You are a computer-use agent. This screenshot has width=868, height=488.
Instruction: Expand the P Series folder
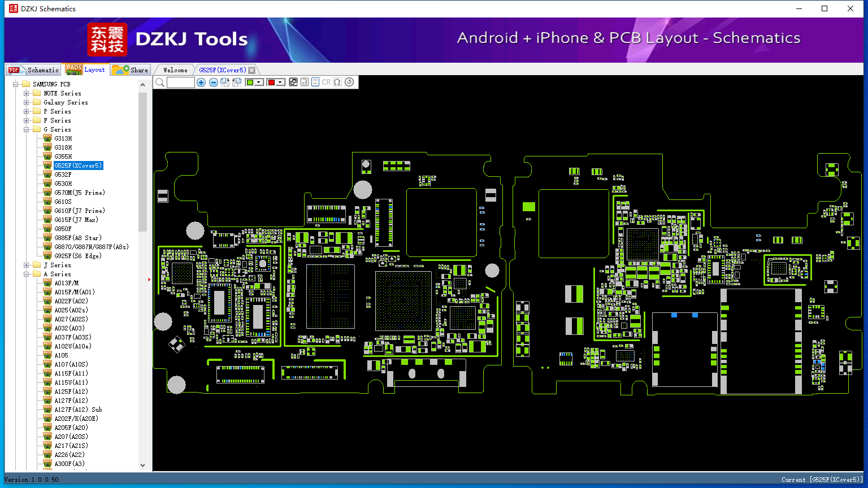click(27, 111)
